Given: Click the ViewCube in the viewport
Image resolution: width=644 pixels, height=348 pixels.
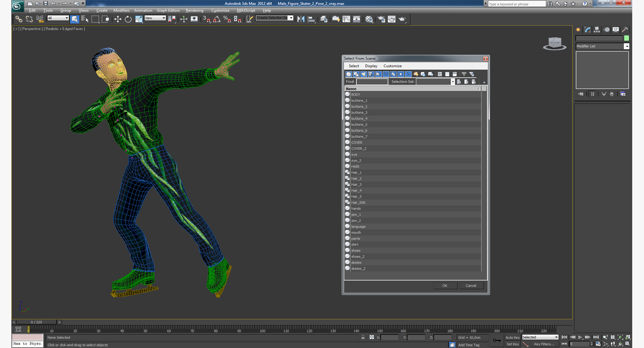Looking at the screenshot, I should pyautogui.click(x=555, y=43).
